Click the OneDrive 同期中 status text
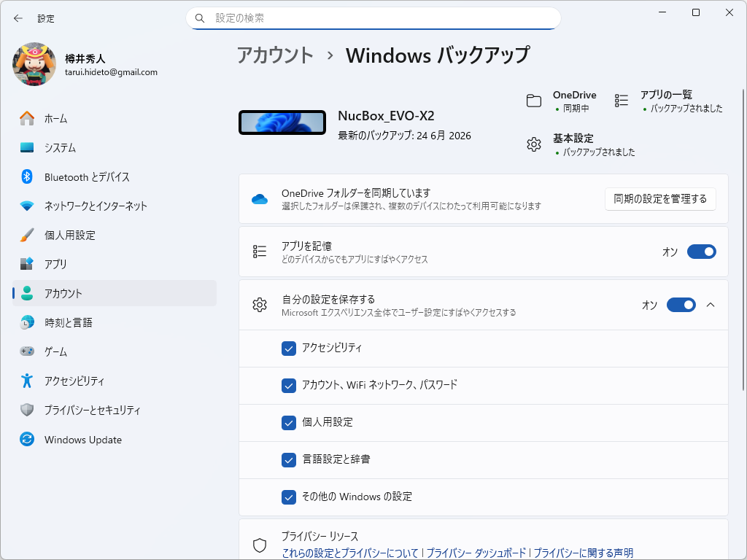The height and width of the screenshot is (560, 747). [x=576, y=109]
